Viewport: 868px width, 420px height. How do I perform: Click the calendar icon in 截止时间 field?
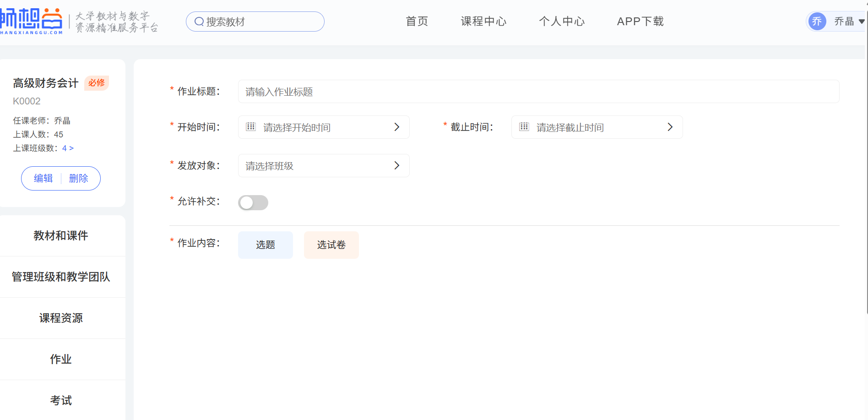click(524, 127)
